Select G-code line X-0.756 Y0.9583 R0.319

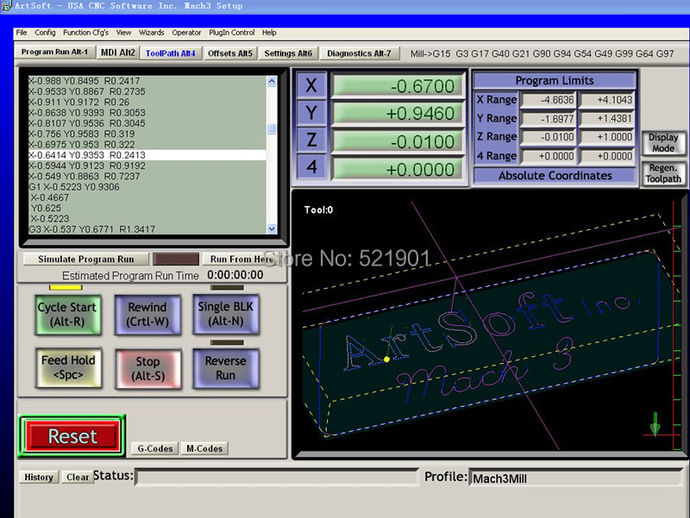click(147, 134)
